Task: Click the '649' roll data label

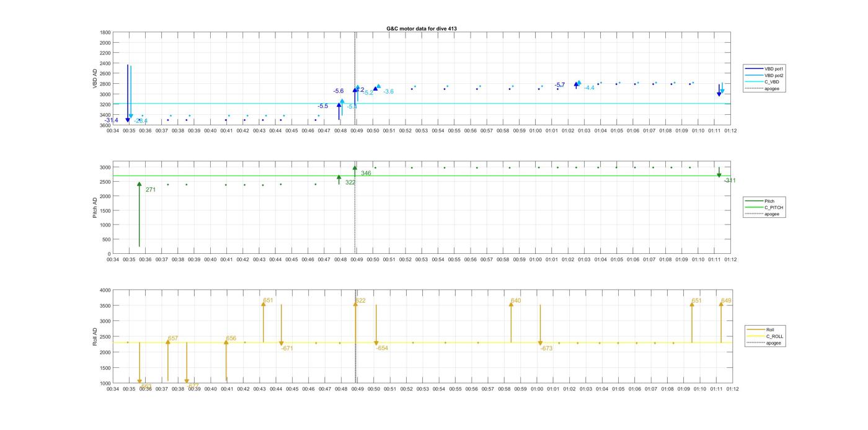Action: (726, 301)
